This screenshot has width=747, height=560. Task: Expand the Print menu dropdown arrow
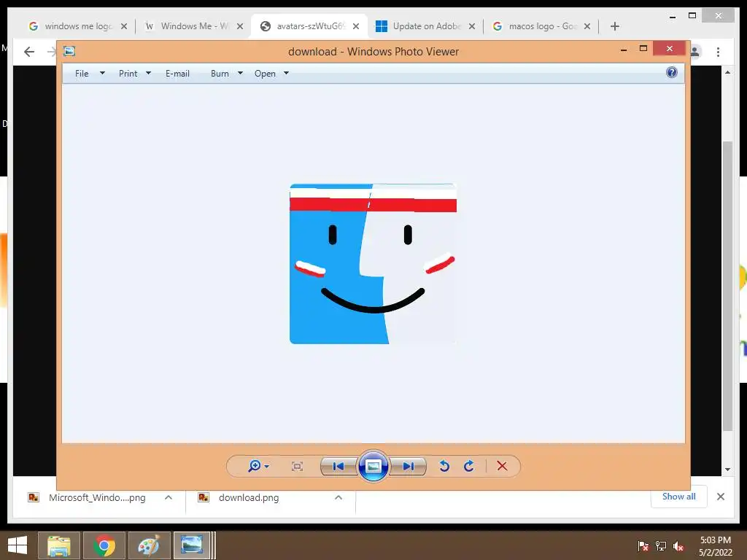148,74
